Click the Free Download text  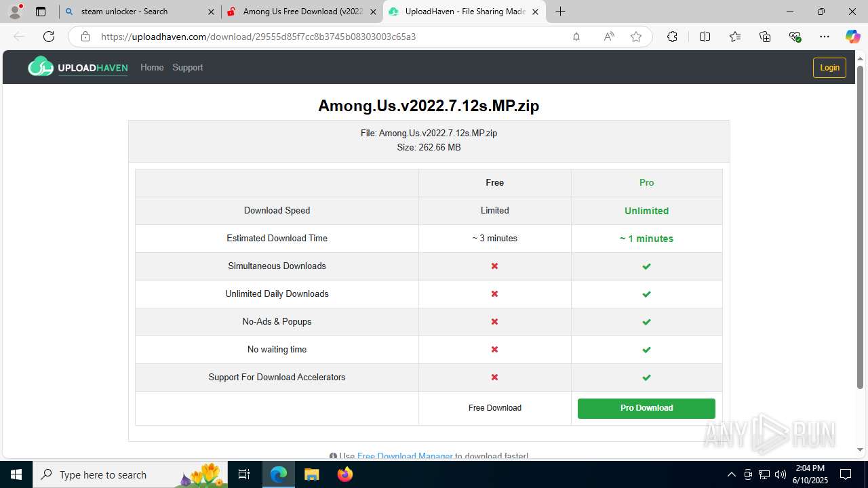click(495, 408)
